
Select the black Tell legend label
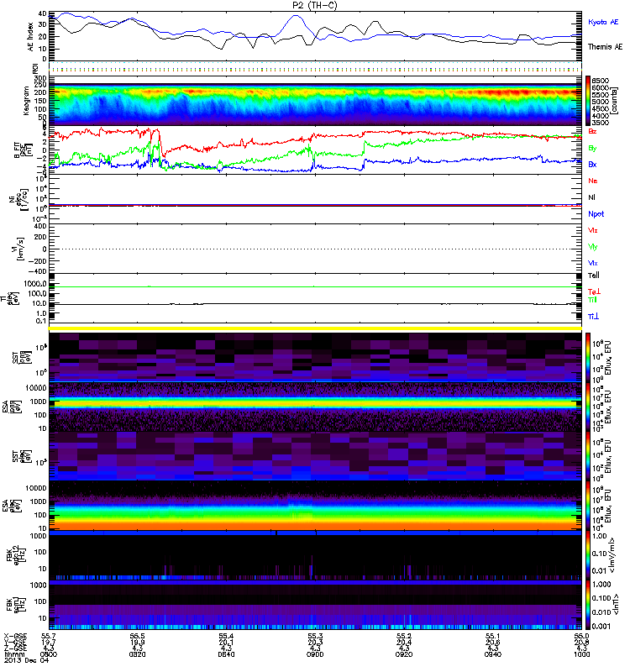tap(594, 276)
